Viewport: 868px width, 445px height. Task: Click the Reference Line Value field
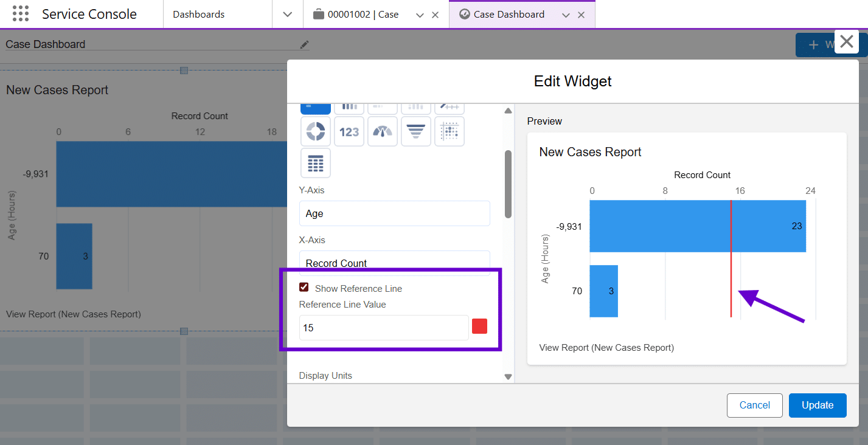coord(384,328)
